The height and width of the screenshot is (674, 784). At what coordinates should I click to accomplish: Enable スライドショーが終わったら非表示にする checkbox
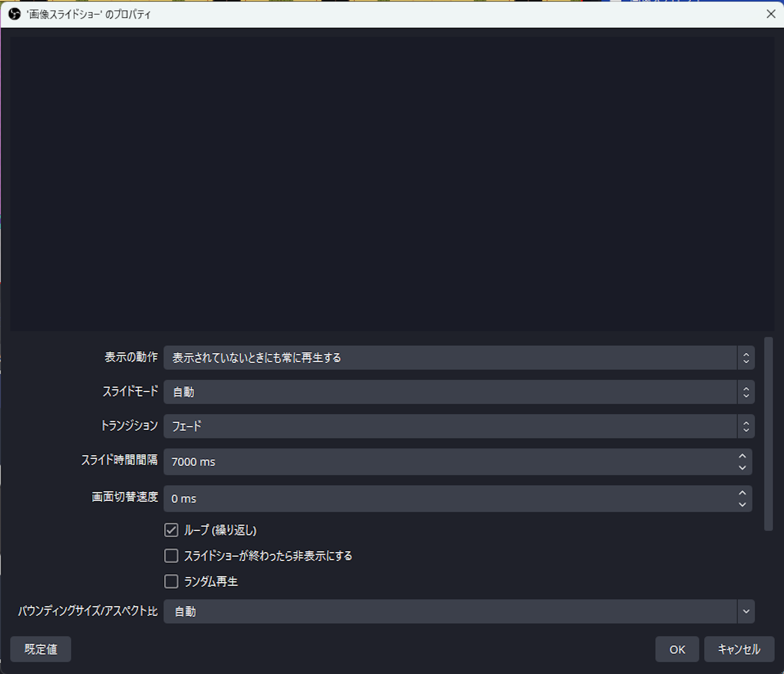tap(171, 556)
